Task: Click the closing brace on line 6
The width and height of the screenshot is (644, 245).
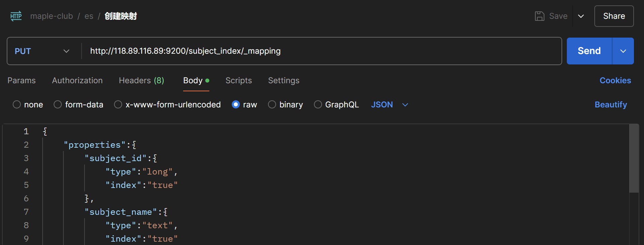Action: point(87,199)
